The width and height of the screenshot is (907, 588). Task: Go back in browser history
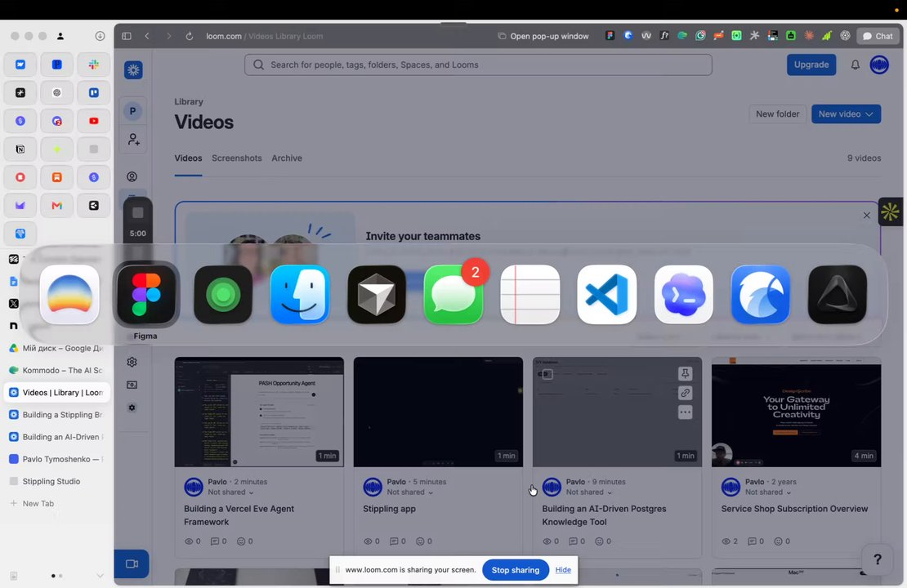[148, 36]
